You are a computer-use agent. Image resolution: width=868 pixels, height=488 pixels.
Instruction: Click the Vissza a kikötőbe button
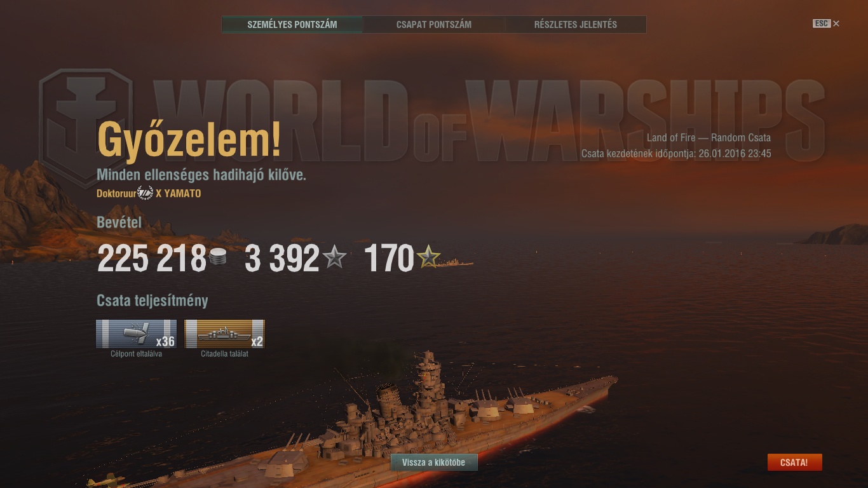434,463
